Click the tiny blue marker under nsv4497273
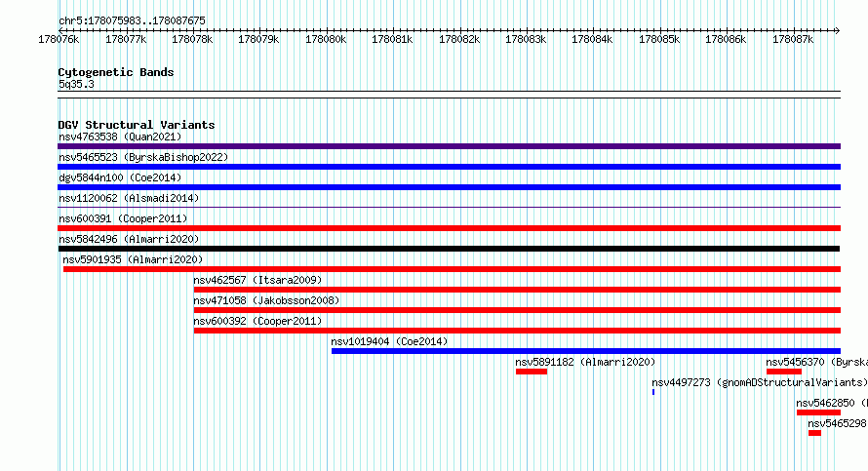Viewport: 868px width, 471px height. (x=653, y=392)
